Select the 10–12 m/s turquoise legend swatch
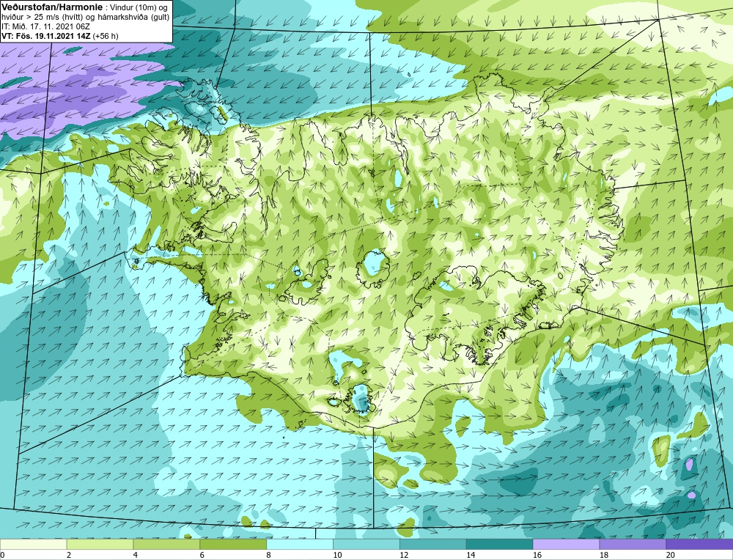Image resolution: width=733 pixels, height=560 pixels. coord(366,544)
